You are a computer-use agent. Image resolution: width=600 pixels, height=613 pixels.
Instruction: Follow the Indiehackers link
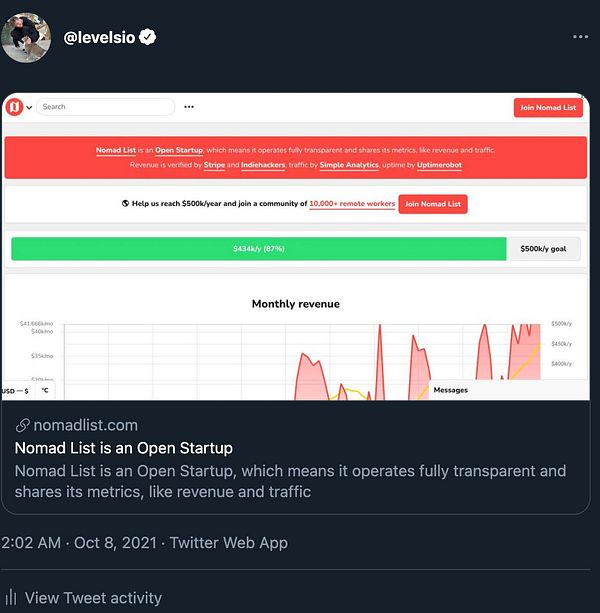coord(264,164)
